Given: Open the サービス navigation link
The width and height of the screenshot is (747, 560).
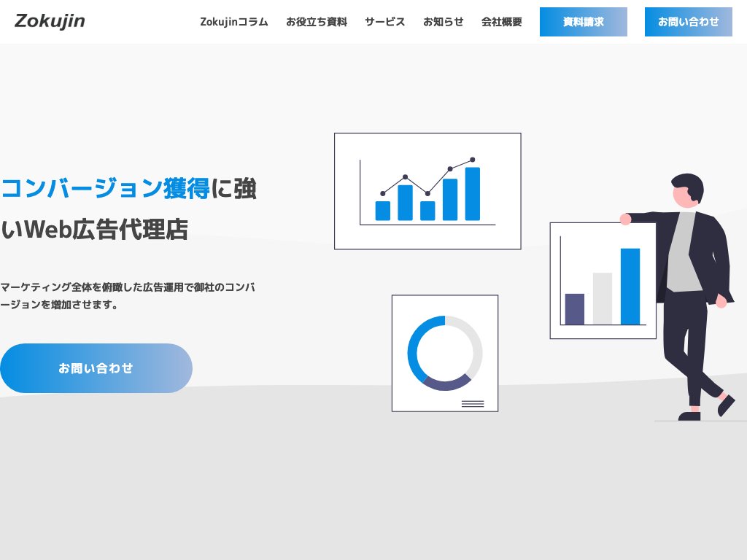Looking at the screenshot, I should [x=384, y=22].
